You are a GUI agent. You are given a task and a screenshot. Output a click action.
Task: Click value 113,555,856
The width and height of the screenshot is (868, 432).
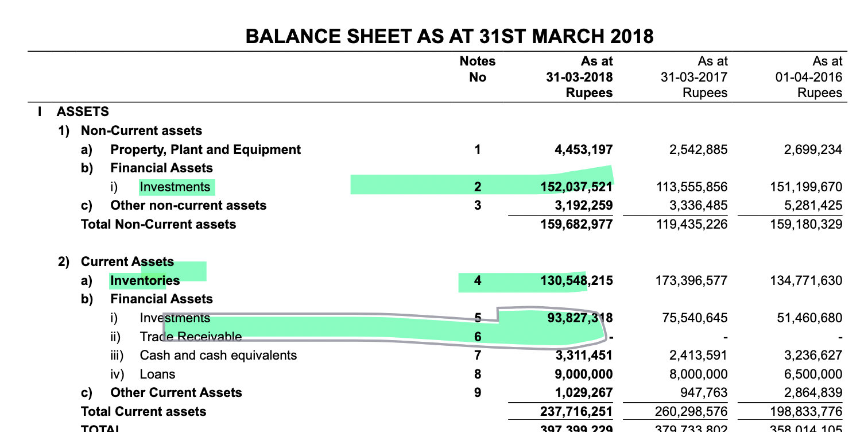pyautogui.click(x=692, y=187)
